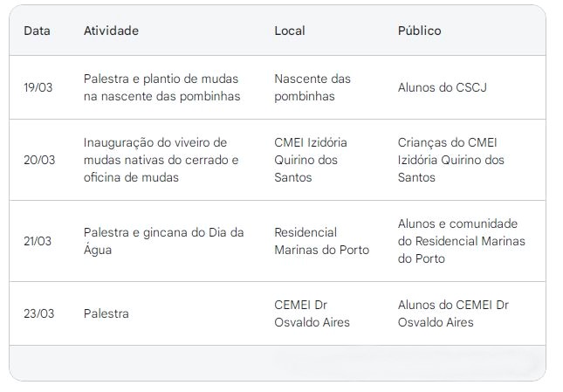Click Alunos do CEMEI Dr Osvaldo Aires cell

click(453, 313)
